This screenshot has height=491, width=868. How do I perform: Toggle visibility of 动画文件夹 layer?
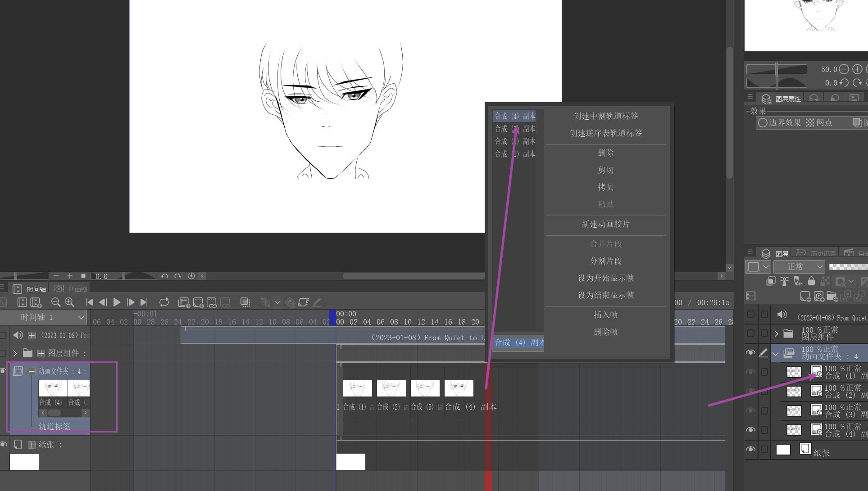750,353
